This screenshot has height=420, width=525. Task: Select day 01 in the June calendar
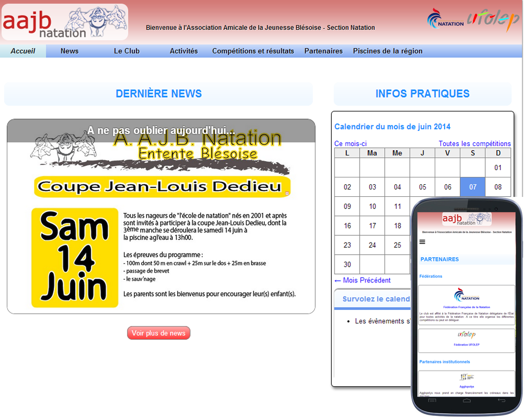click(x=498, y=167)
